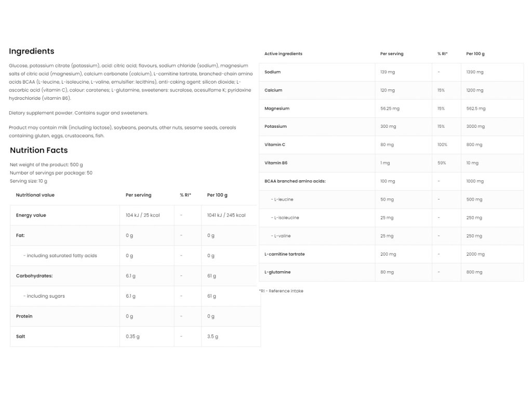Click the Active ingredients column header
The width and height of the screenshot is (532, 399).
[283, 54]
